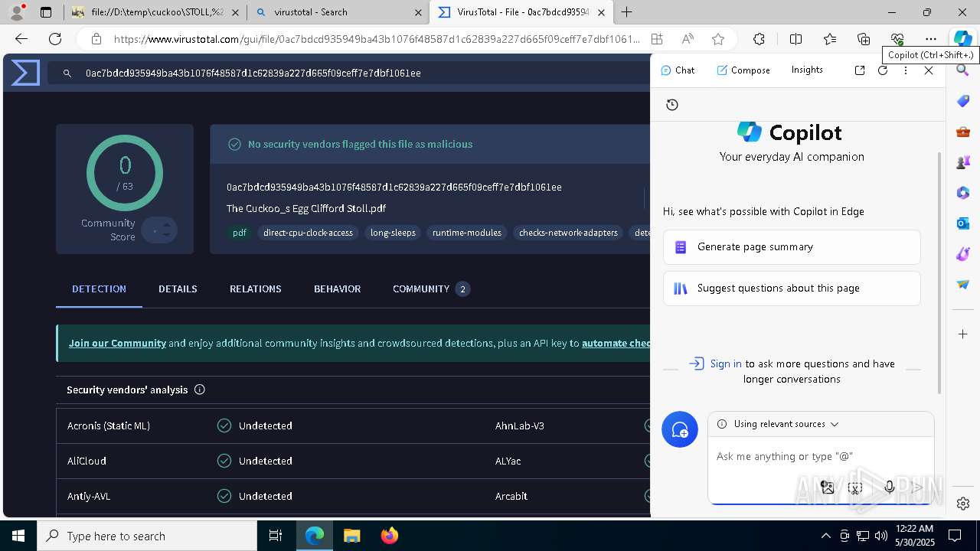
Task: Open the app available grid icon in address bar
Action: pos(657,39)
